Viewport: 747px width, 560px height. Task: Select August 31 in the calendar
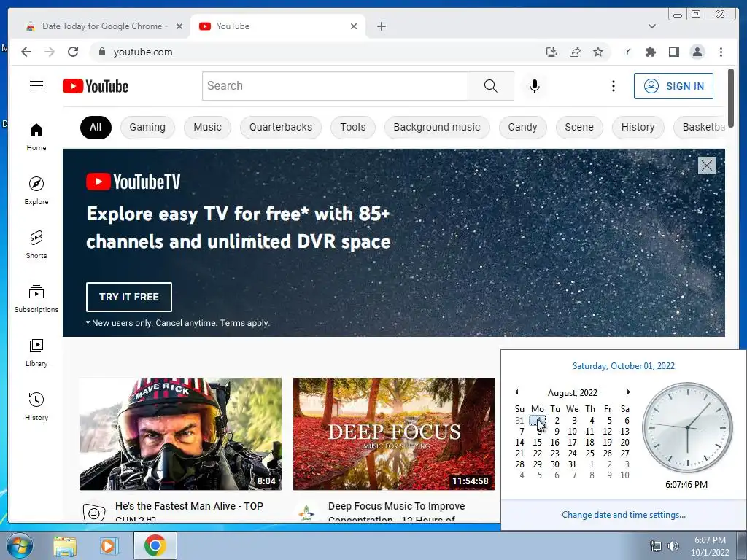click(x=572, y=464)
